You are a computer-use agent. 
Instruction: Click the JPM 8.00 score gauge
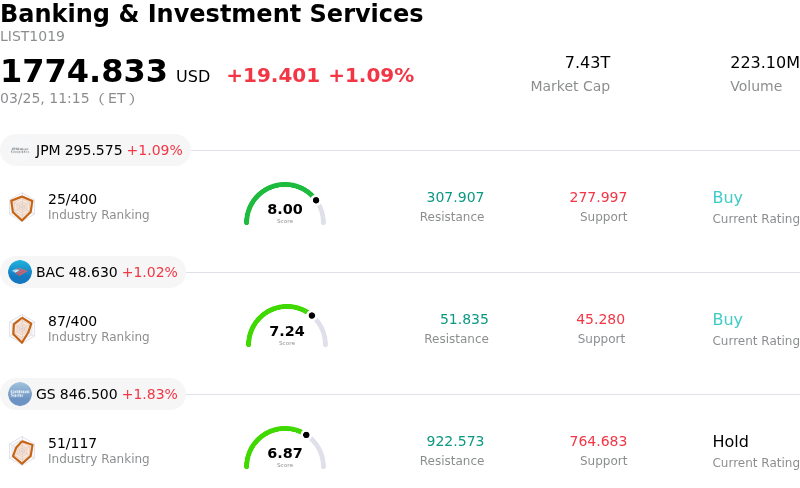[x=285, y=205]
